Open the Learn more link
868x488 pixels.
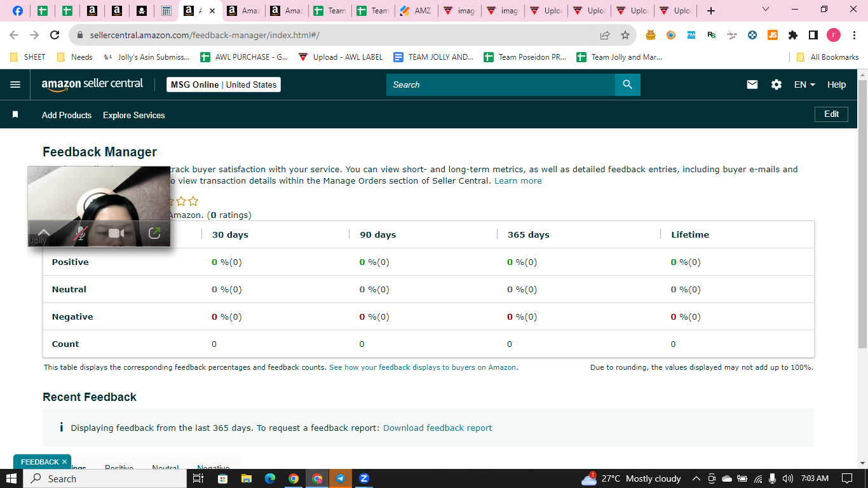[518, 181]
